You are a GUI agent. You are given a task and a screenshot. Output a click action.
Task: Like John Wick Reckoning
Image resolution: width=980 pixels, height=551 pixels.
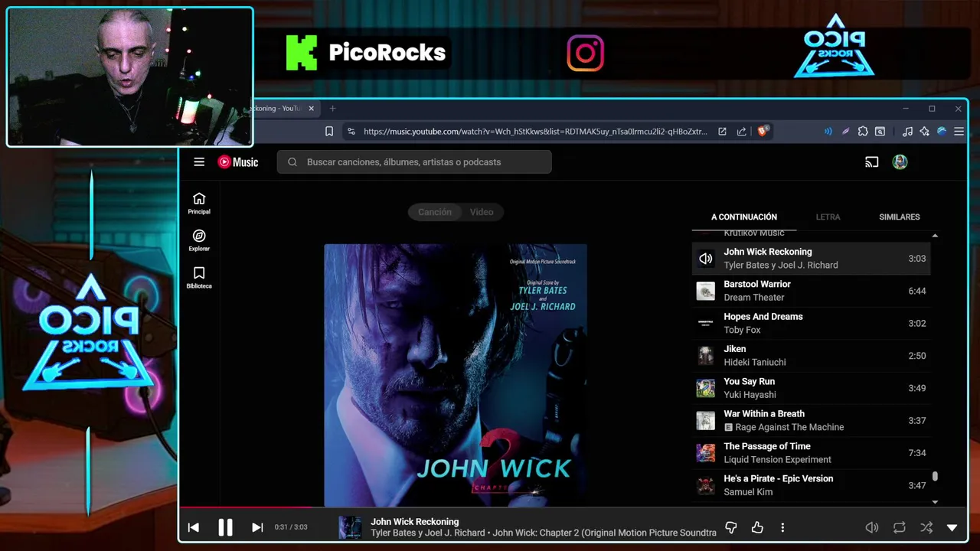click(x=757, y=527)
